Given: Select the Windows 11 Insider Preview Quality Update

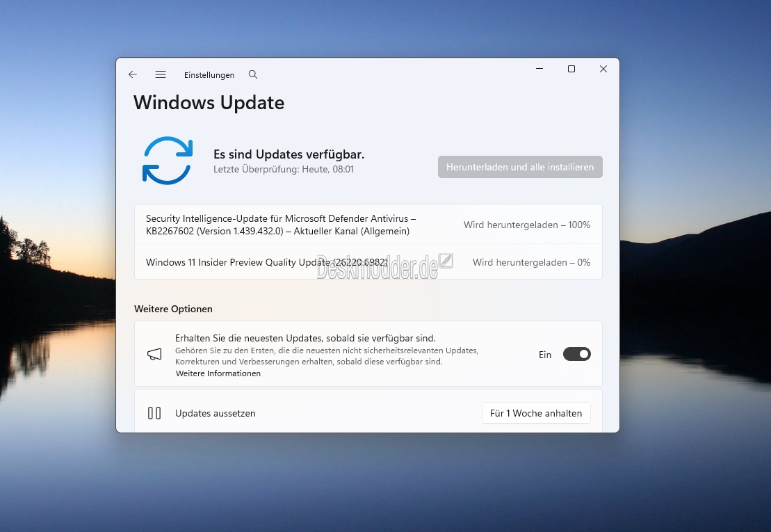Looking at the screenshot, I should (267, 262).
